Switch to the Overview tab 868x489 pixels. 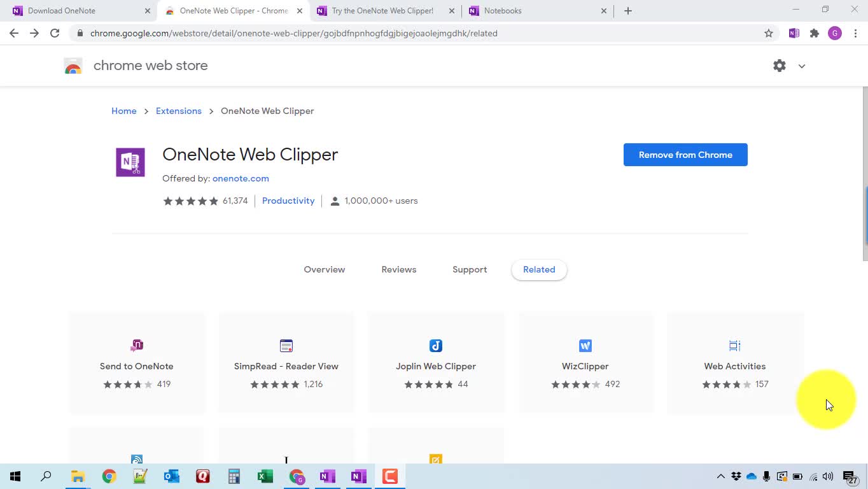pyautogui.click(x=324, y=269)
